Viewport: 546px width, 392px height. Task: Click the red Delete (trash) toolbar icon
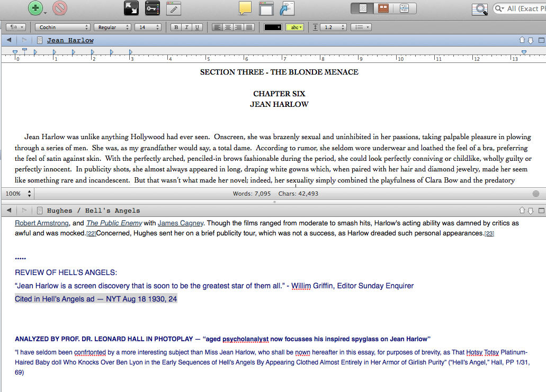coord(60,8)
